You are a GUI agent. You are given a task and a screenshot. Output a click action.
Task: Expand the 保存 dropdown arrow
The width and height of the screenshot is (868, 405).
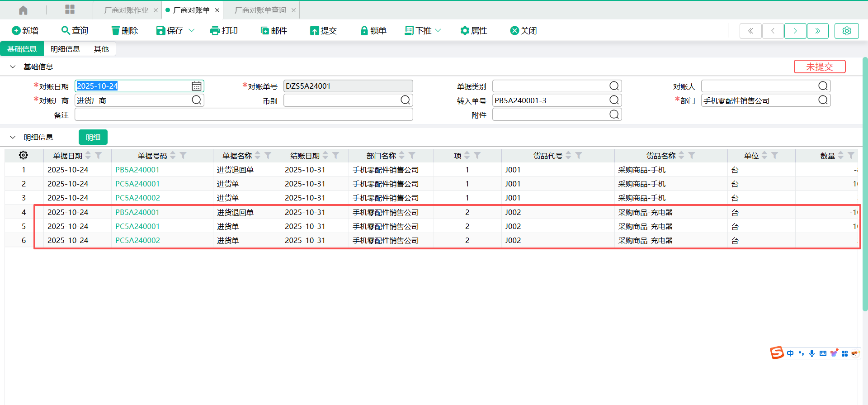coord(192,31)
